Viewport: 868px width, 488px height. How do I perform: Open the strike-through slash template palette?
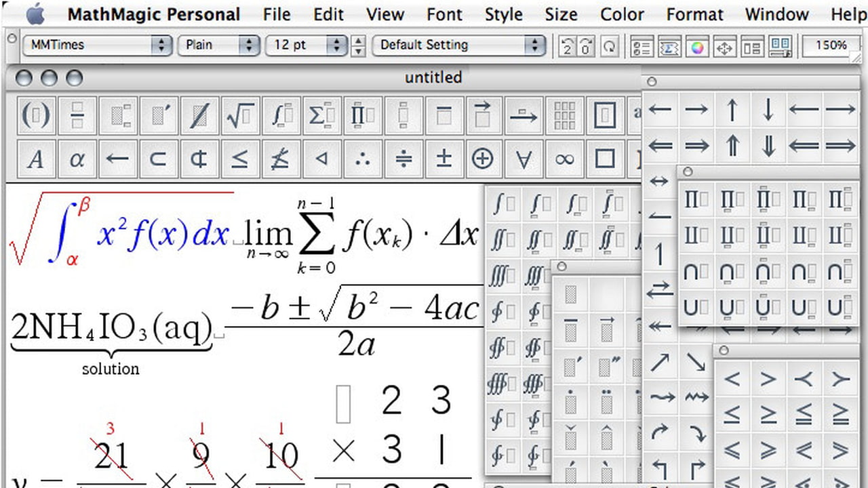point(199,115)
